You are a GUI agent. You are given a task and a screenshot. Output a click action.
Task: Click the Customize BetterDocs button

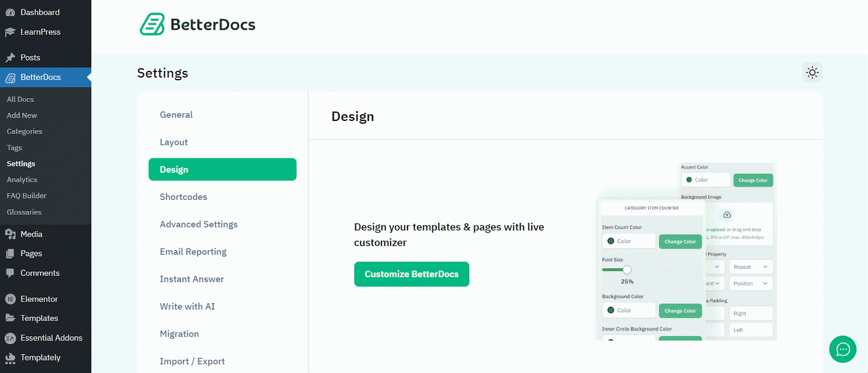pyautogui.click(x=411, y=274)
